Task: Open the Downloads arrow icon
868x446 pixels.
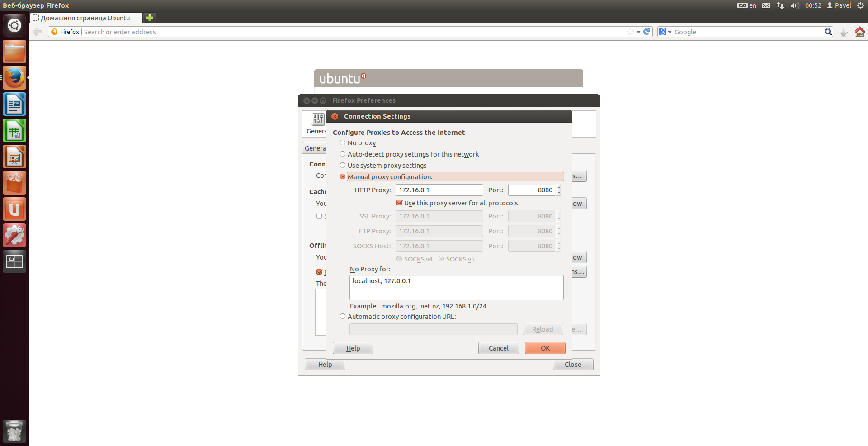Action: tap(844, 32)
